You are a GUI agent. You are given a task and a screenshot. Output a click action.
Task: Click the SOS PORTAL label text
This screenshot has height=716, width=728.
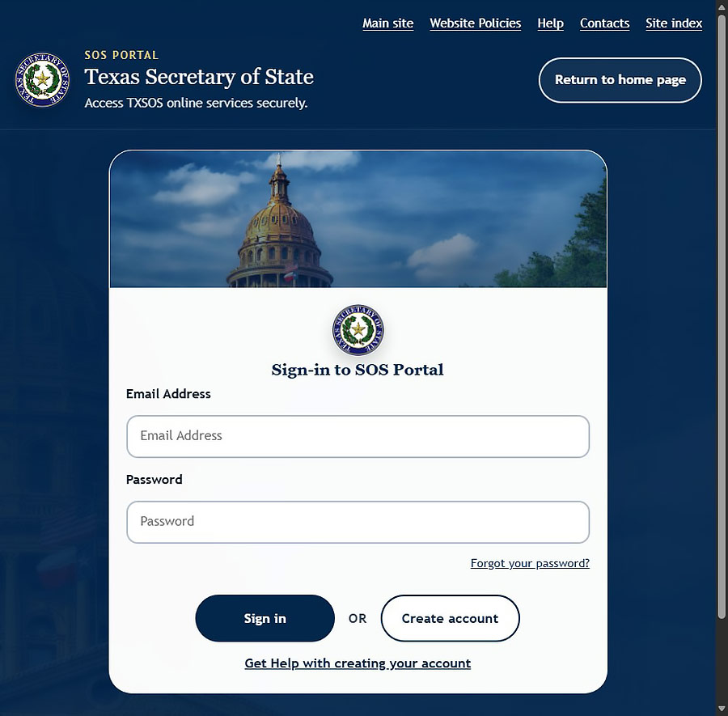(121, 55)
